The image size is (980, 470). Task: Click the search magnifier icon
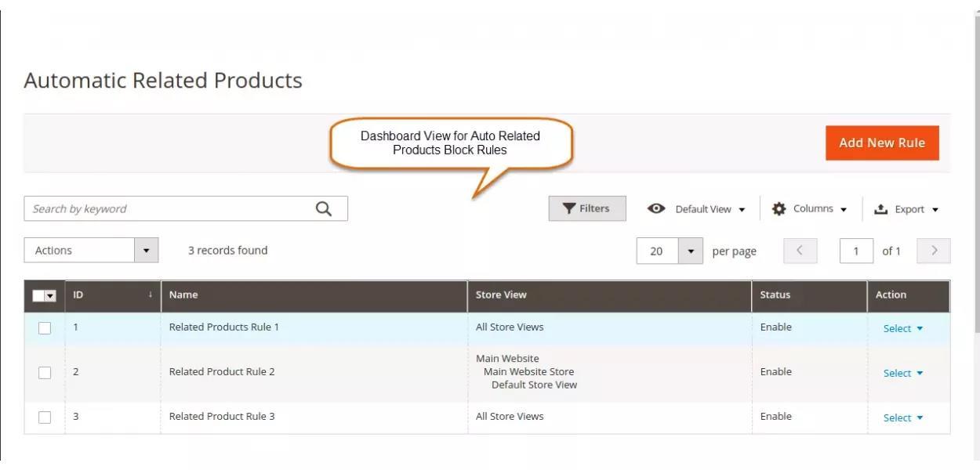click(x=323, y=208)
